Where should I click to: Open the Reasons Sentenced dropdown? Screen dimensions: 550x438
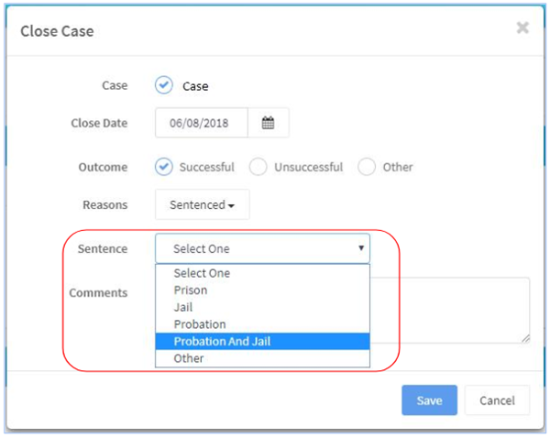click(x=202, y=204)
